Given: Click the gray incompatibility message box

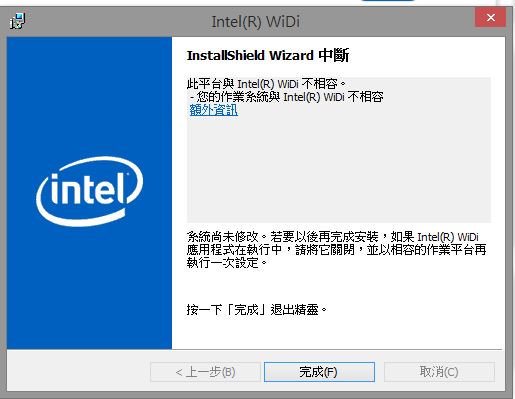Looking at the screenshot, I should (339, 150).
